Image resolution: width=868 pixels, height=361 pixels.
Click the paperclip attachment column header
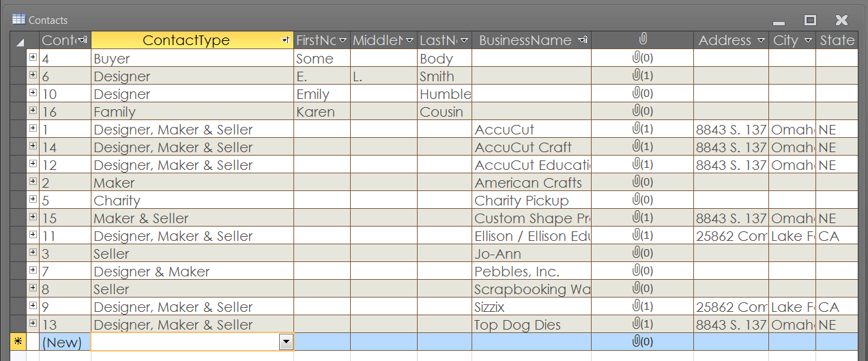pyautogui.click(x=642, y=40)
